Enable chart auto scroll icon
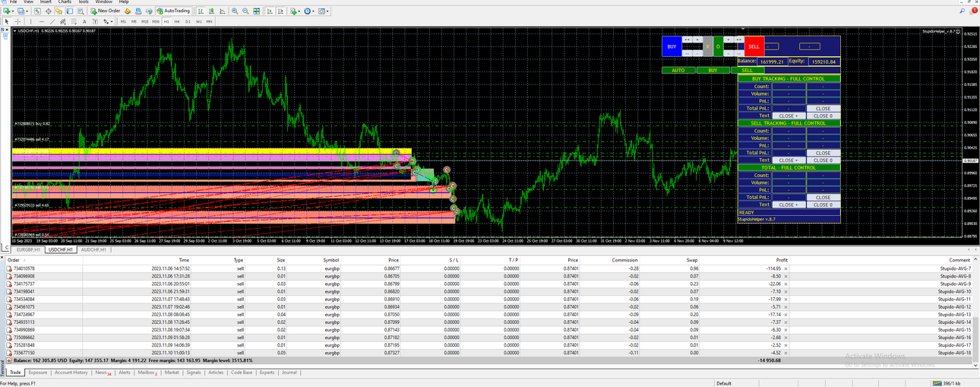This screenshot has width=980, height=387. (270, 11)
